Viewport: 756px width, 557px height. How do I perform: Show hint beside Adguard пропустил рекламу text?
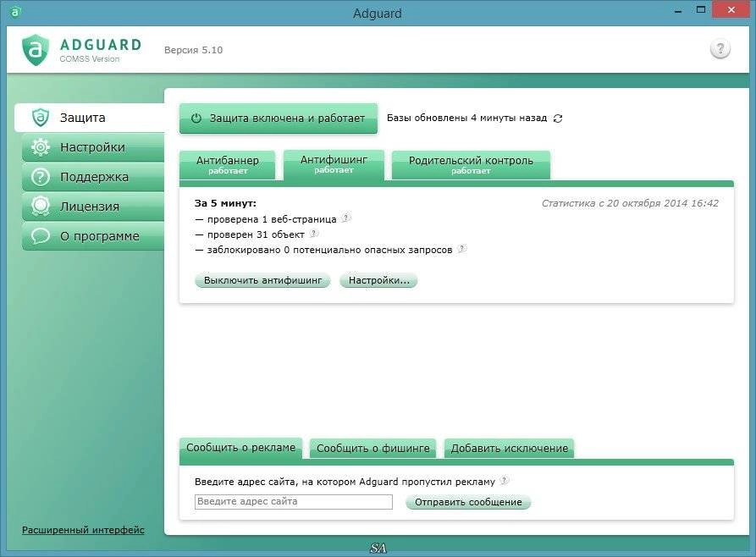click(x=504, y=480)
